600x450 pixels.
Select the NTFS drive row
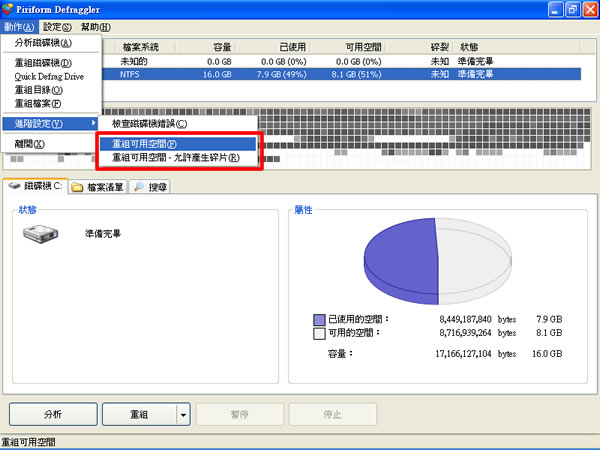(x=341, y=74)
